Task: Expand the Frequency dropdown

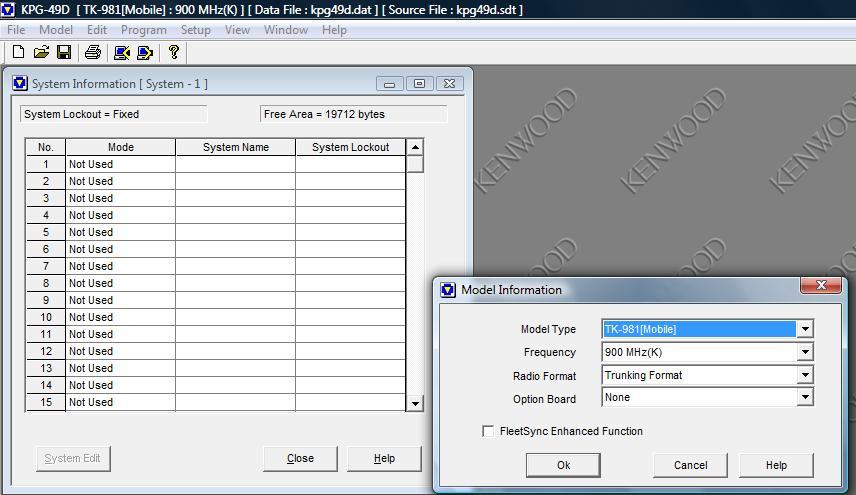Action: pyautogui.click(x=805, y=352)
